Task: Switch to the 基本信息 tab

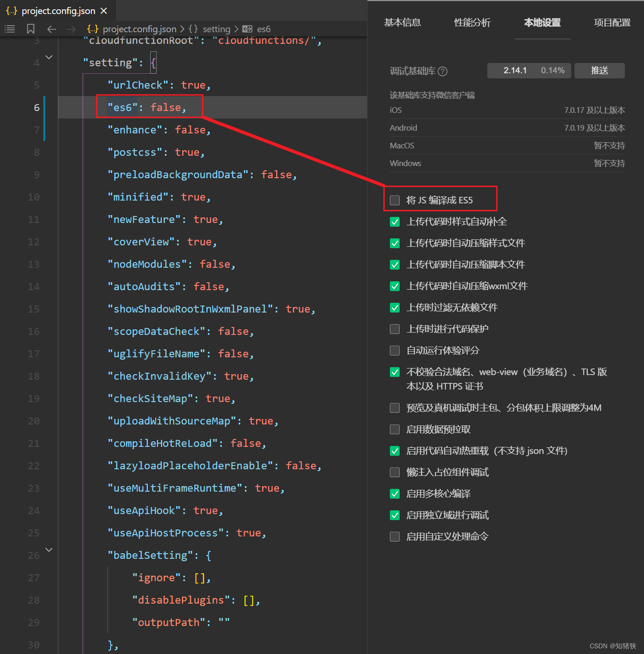Action: click(x=402, y=22)
